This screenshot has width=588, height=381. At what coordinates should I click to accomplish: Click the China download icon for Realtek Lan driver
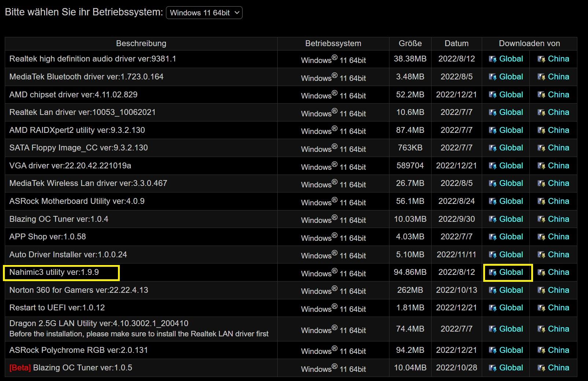click(x=541, y=113)
